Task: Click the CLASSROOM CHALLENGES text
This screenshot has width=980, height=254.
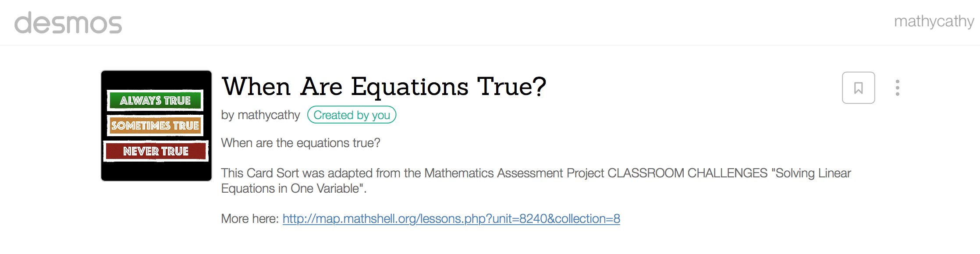Action: coord(687,173)
